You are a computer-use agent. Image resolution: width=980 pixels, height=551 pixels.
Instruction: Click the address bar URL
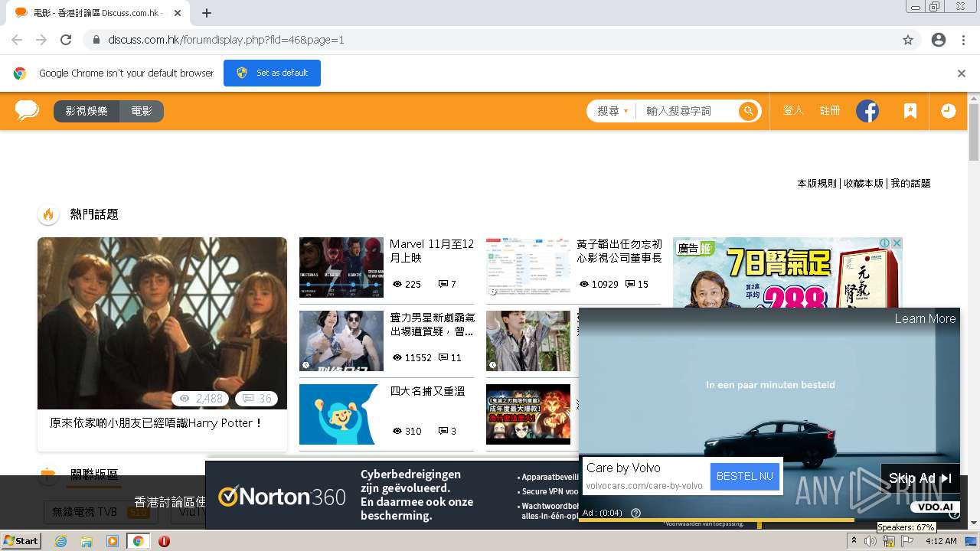point(226,40)
